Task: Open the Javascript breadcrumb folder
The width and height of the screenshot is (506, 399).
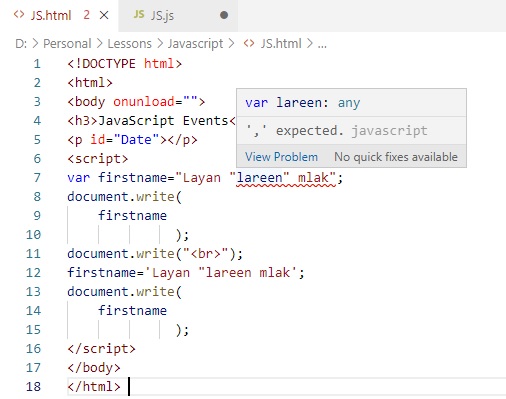Action: (x=195, y=44)
